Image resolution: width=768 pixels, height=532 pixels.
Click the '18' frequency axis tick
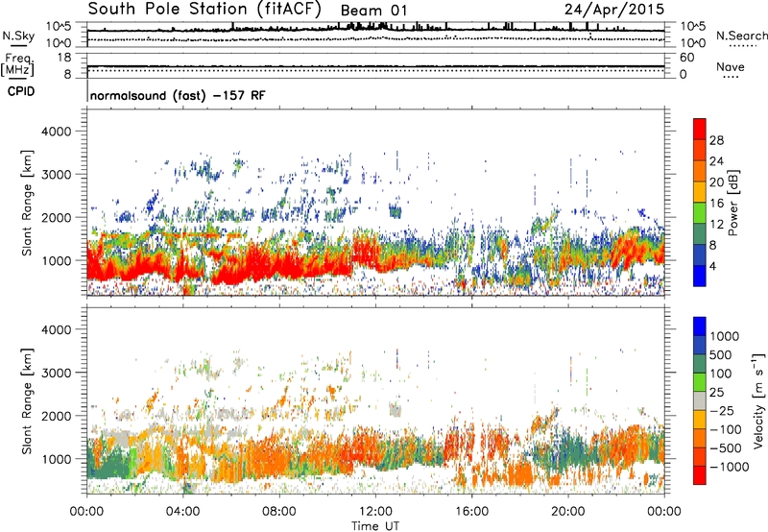pyautogui.click(x=64, y=58)
